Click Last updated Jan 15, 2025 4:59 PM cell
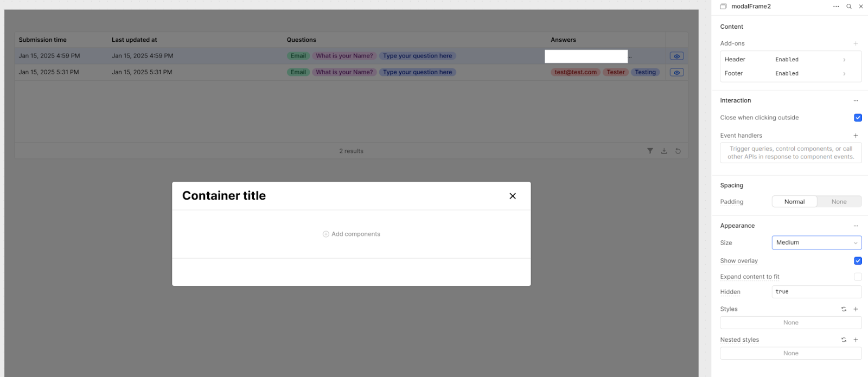Image resolution: width=868 pixels, height=377 pixels. pos(142,56)
